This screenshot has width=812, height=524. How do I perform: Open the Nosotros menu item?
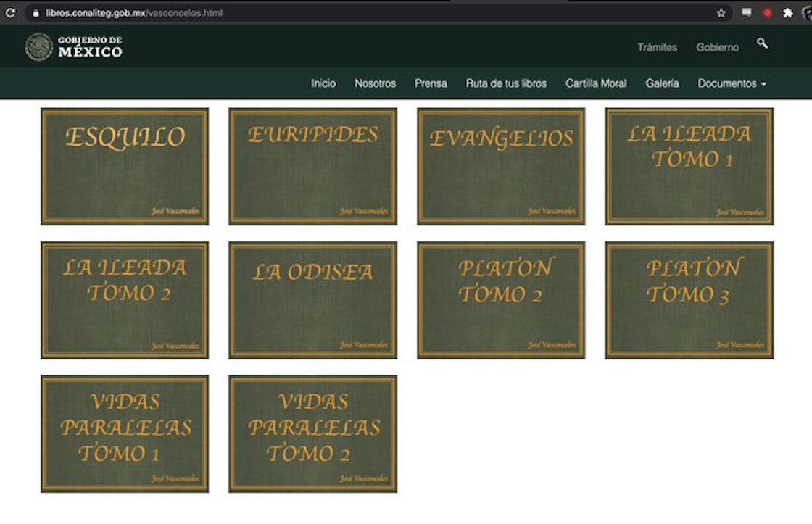point(375,83)
